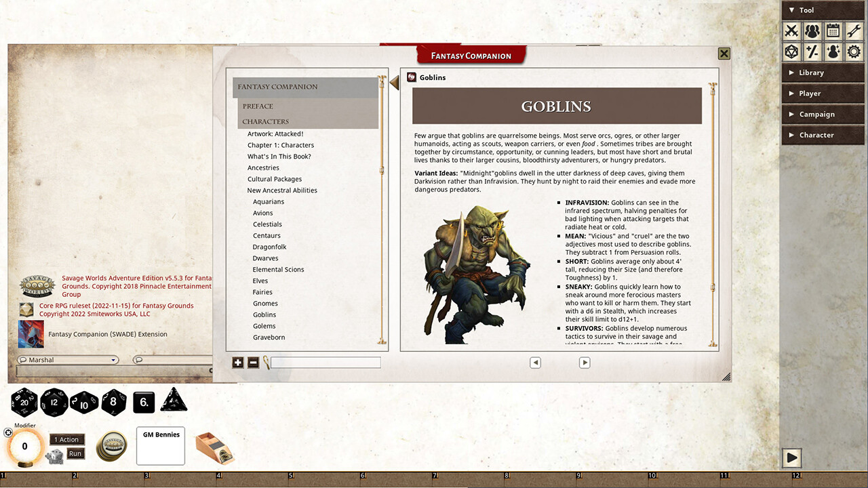The height and width of the screenshot is (488, 868).
Task: Open the Options gear icon
Action: click(853, 52)
